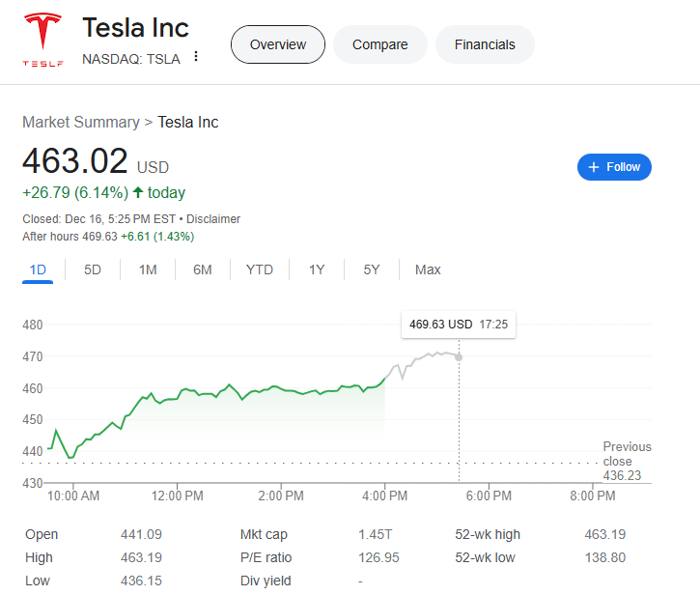
Task: Switch chart to 1Y range
Action: (x=317, y=269)
